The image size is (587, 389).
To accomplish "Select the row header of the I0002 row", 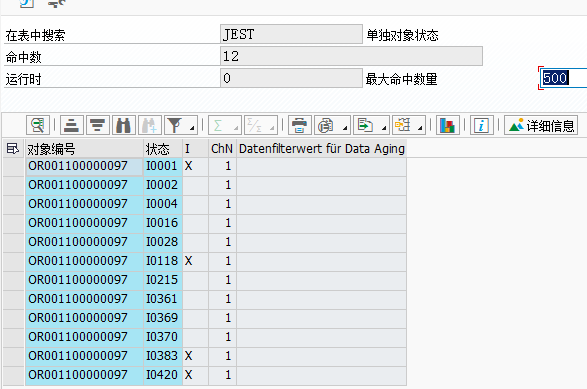I will pyautogui.click(x=14, y=185).
